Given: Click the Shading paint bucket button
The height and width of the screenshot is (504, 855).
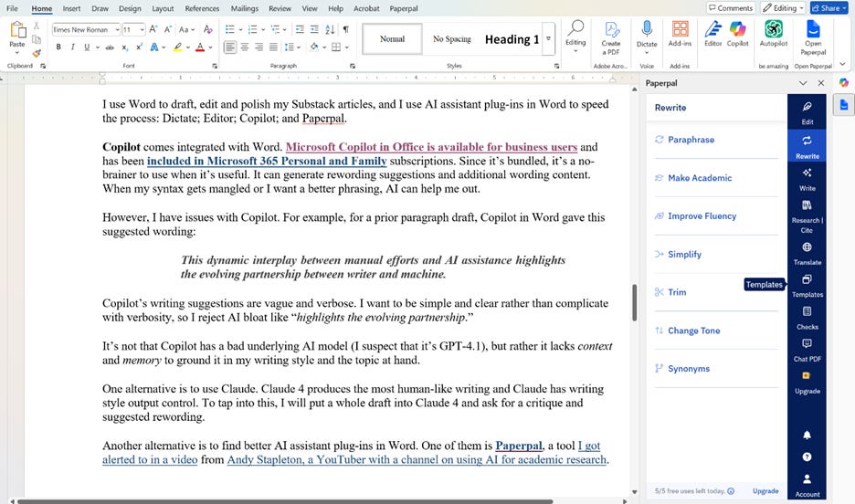Looking at the screenshot, I should [313, 47].
